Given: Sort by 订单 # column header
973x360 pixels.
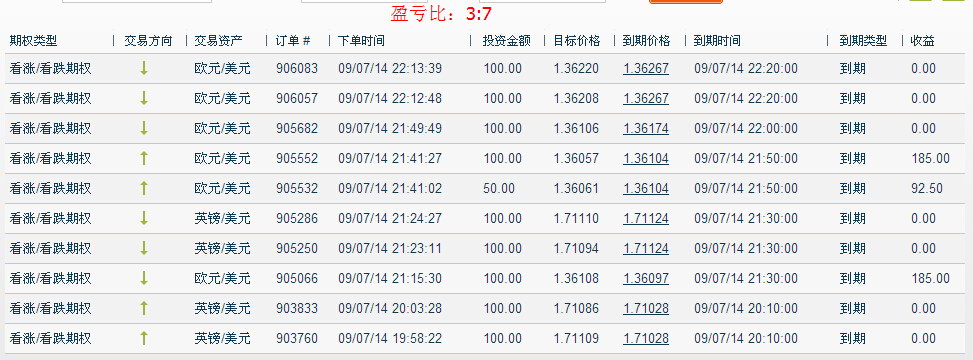Looking at the screenshot, I should (x=292, y=41).
